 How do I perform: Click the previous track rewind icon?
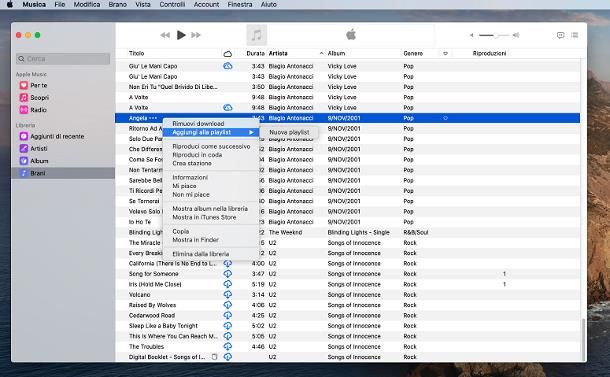(165, 35)
